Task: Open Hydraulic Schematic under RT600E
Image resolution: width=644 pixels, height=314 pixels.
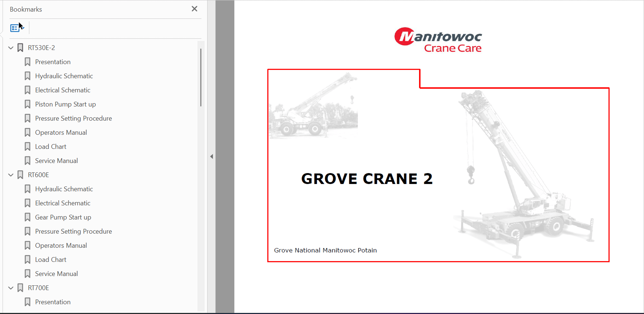Action: click(64, 189)
